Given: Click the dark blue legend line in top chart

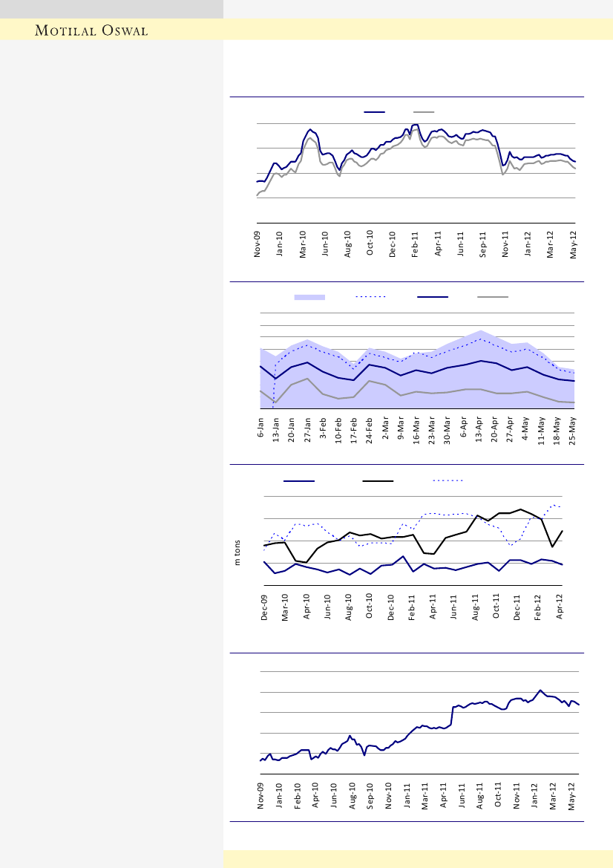Looking at the screenshot, I should pos(374,111).
